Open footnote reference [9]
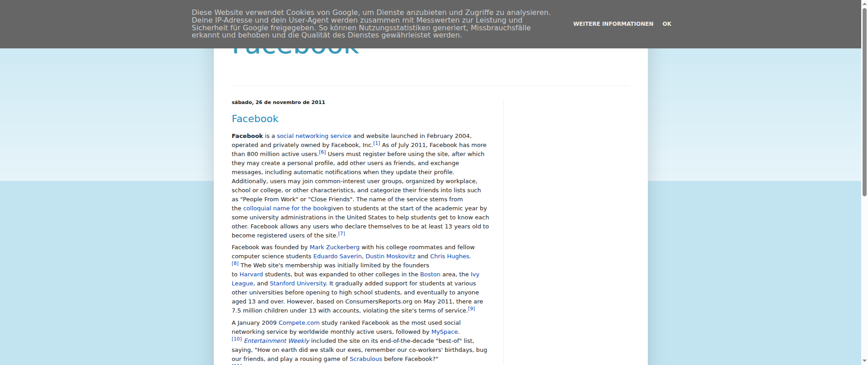This screenshot has width=868, height=365. click(x=472, y=309)
